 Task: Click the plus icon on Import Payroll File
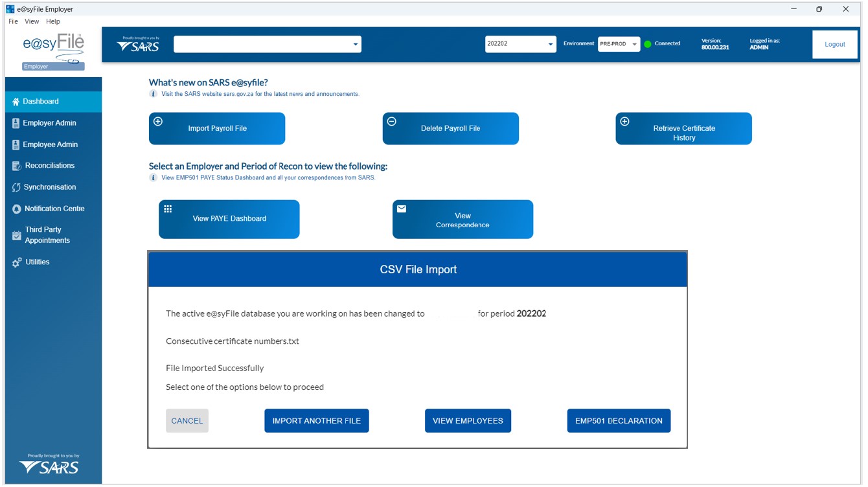pos(158,122)
